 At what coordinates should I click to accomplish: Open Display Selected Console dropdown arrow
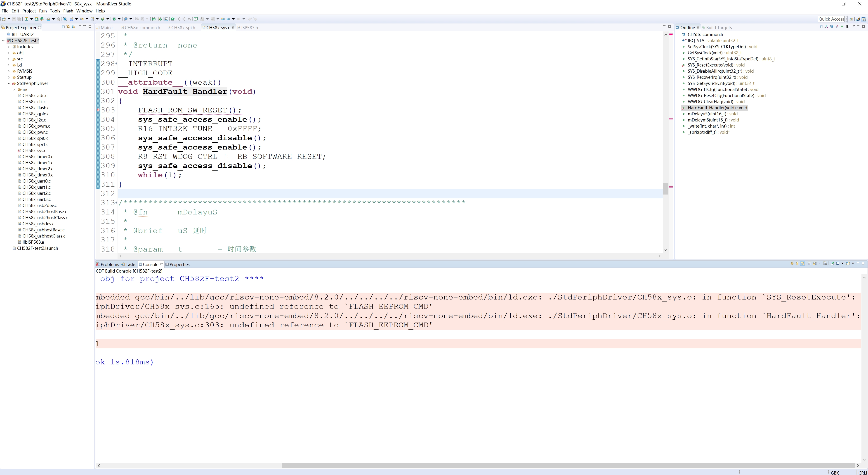[x=842, y=263]
